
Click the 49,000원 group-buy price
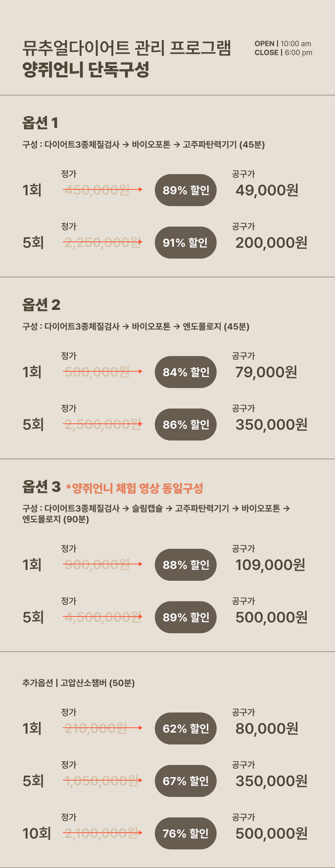click(x=267, y=190)
